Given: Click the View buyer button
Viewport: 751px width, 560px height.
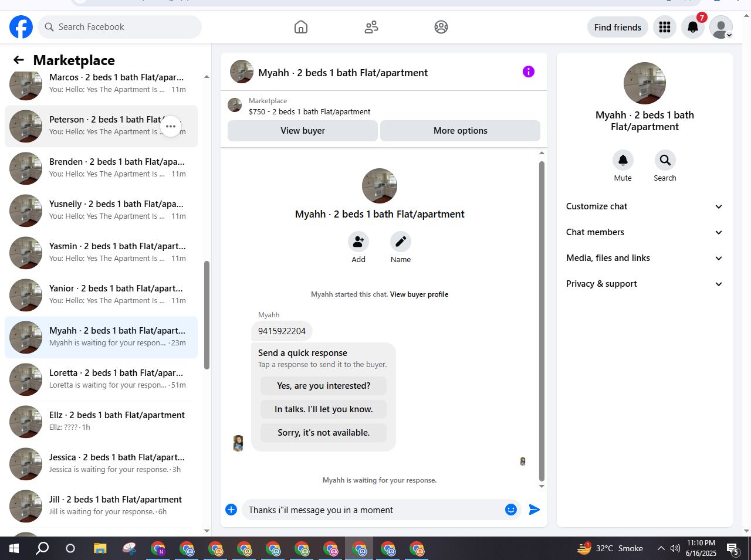Looking at the screenshot, I should click(303, 131).
